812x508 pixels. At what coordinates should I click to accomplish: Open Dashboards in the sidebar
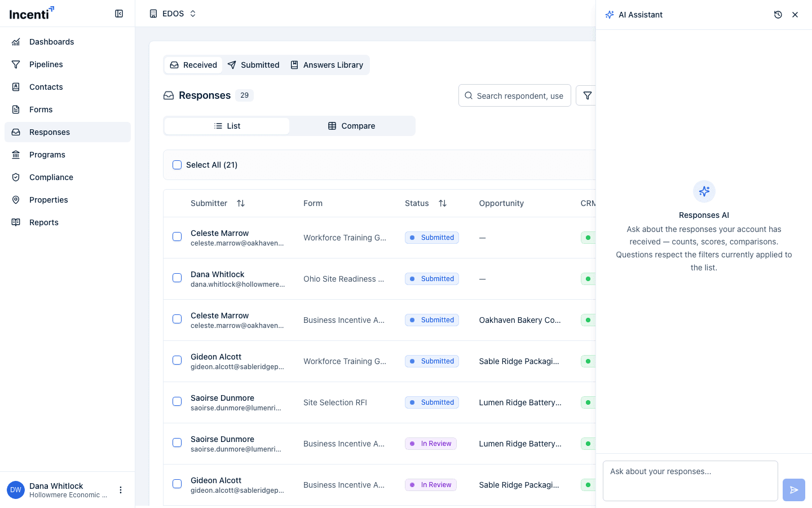(68, 42)
